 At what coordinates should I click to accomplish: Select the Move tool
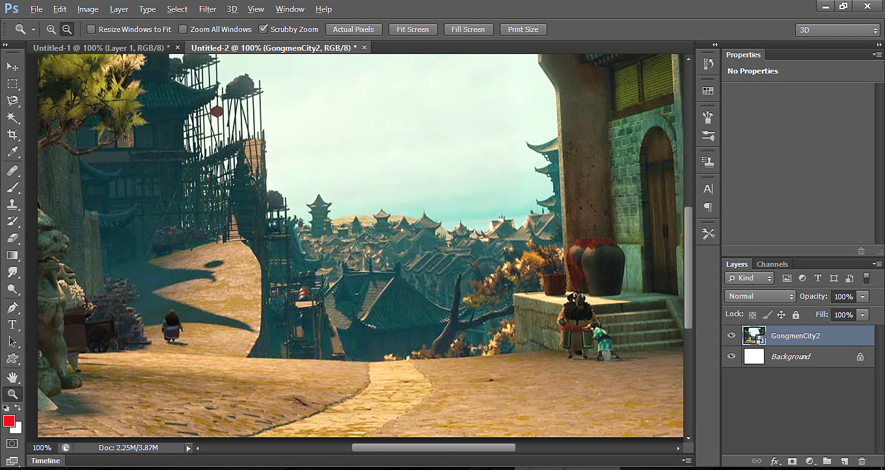click(x=12, y=67)
